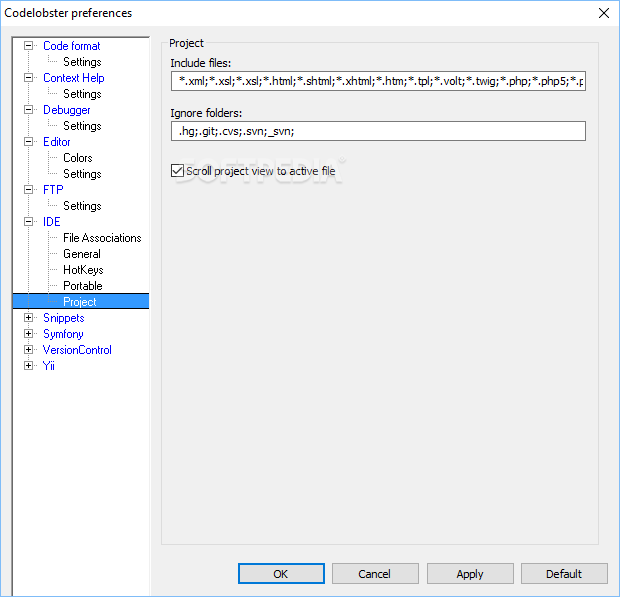Viewport: 620px width, 597px height.
Task: Click the Include files input field
Action: (x=378, y=81)
